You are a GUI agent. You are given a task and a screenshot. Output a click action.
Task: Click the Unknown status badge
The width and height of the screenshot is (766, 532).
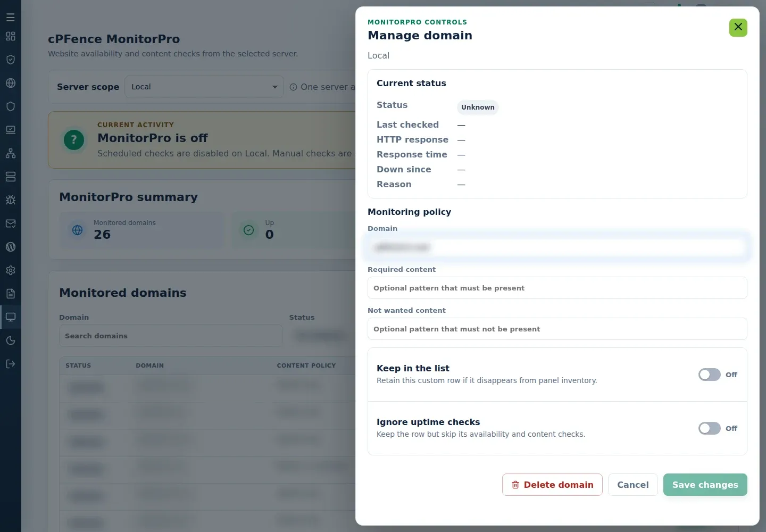478,107
